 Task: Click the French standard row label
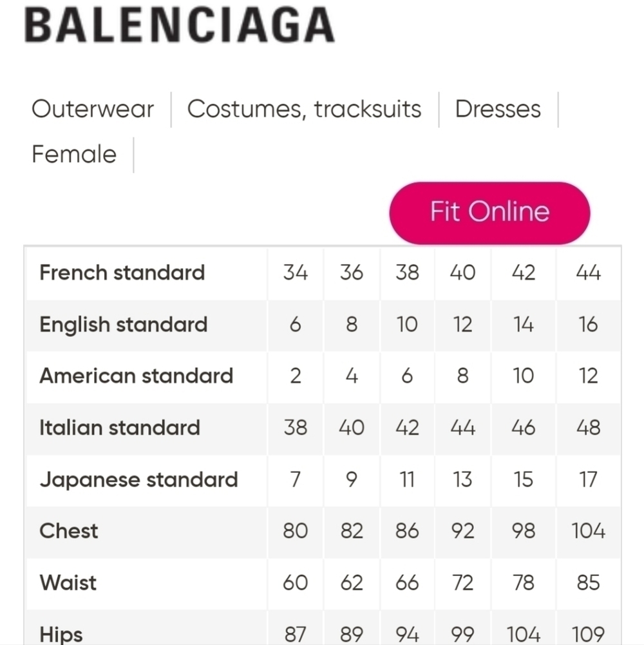coord(122,273)
